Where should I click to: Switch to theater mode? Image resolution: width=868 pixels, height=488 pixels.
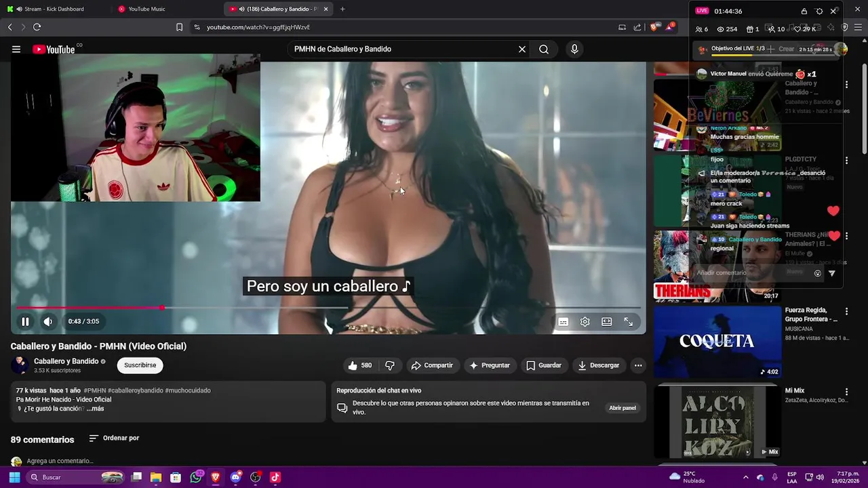click(606, 322)
